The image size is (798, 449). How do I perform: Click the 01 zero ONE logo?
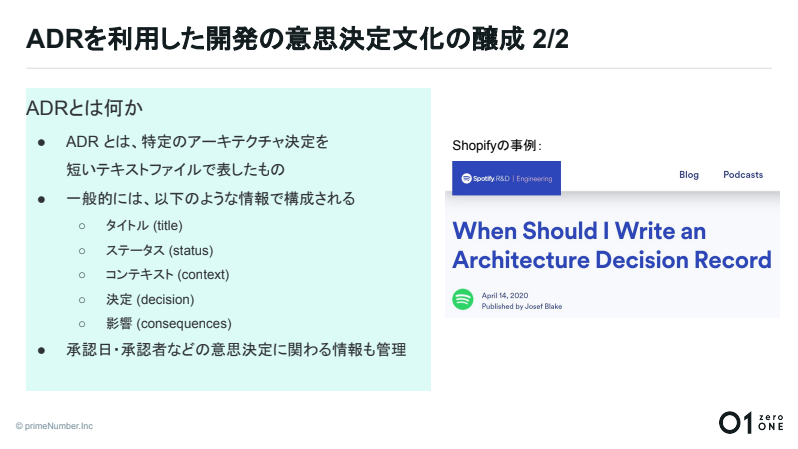tap(751, 422)
